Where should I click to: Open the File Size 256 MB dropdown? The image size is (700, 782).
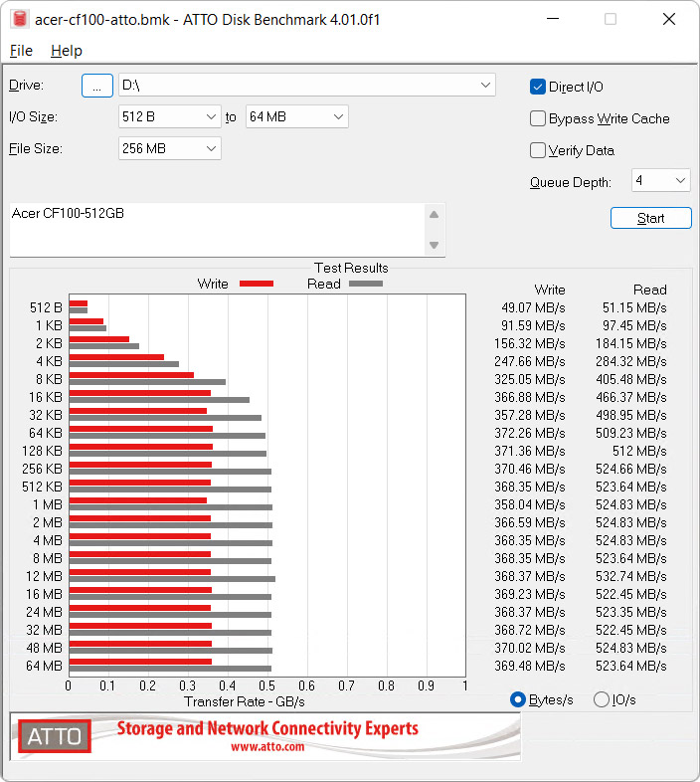coord(169,148)
